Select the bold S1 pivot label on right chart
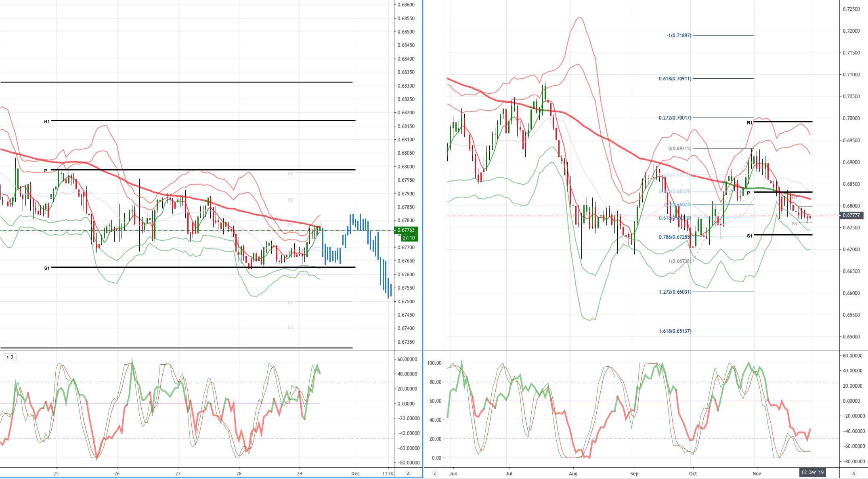The width and height of the screenshot is (868, 479). coord(750,236)
